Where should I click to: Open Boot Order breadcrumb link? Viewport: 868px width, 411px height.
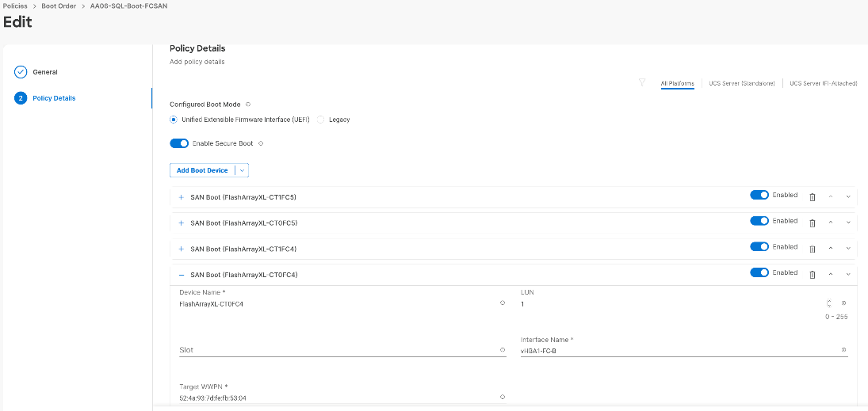[x=59, y=6]
